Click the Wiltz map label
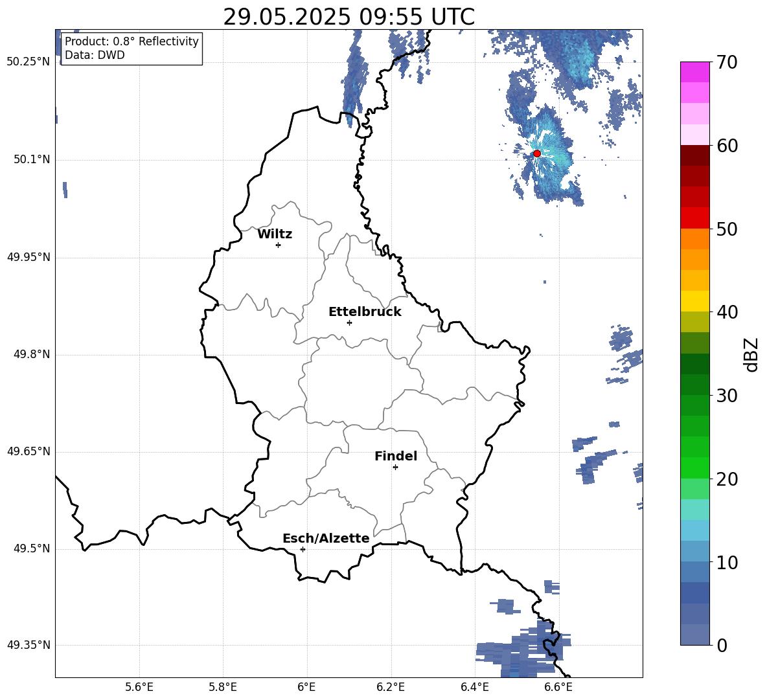The image size is (767, 700). pyautogui.click(x=275, y=234)
